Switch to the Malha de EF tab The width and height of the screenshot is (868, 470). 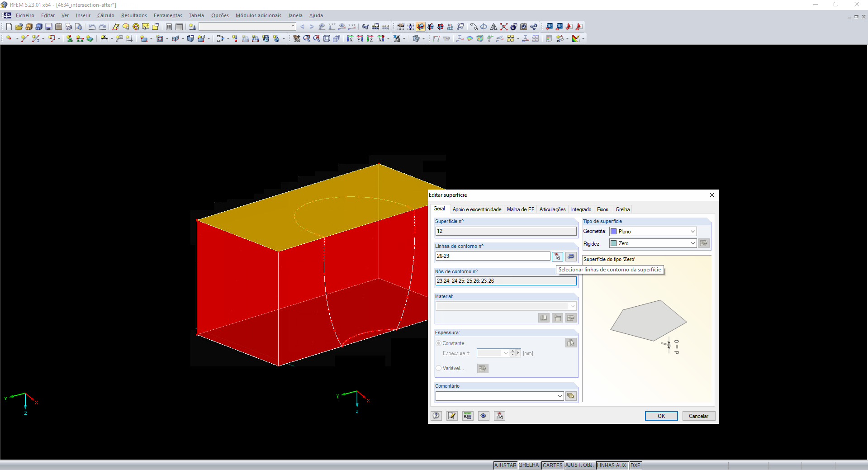tap(520, 209)
